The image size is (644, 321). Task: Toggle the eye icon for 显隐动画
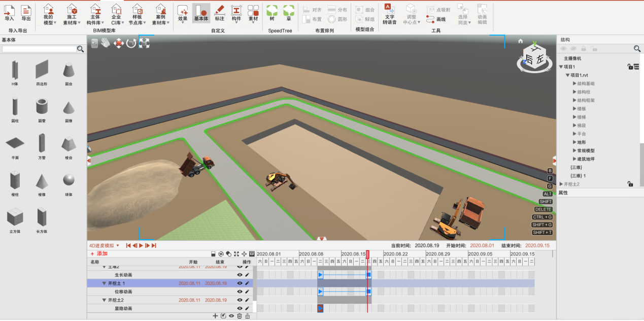239,308
